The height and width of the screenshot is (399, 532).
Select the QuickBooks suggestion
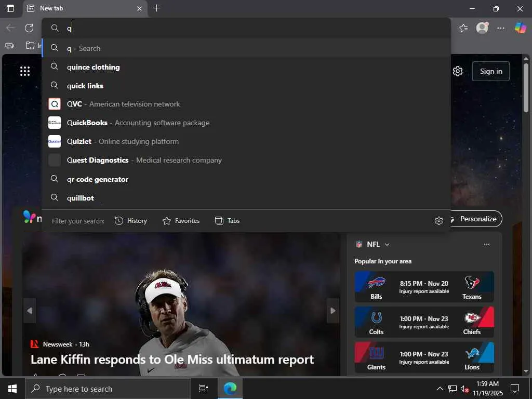[x=247, y=123]
